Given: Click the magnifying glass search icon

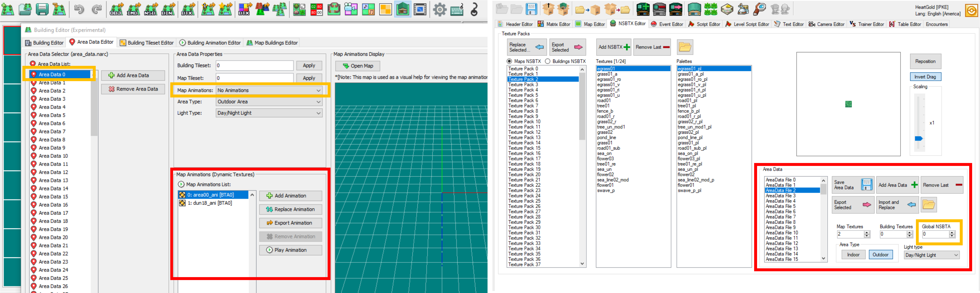Looking at the screenshot, I should point(759,9).
